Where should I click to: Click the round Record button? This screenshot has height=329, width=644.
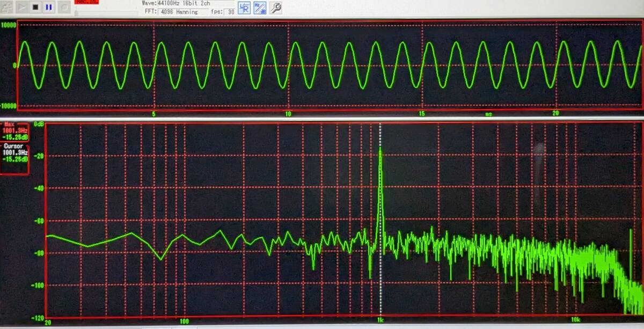[x=63, y=6]
